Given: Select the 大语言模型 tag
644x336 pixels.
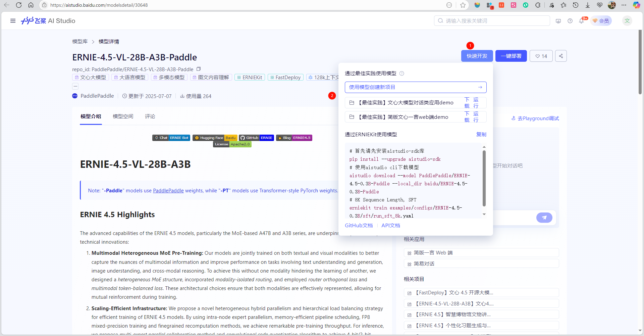Looking at the screenshot, I should coord(129,78).
